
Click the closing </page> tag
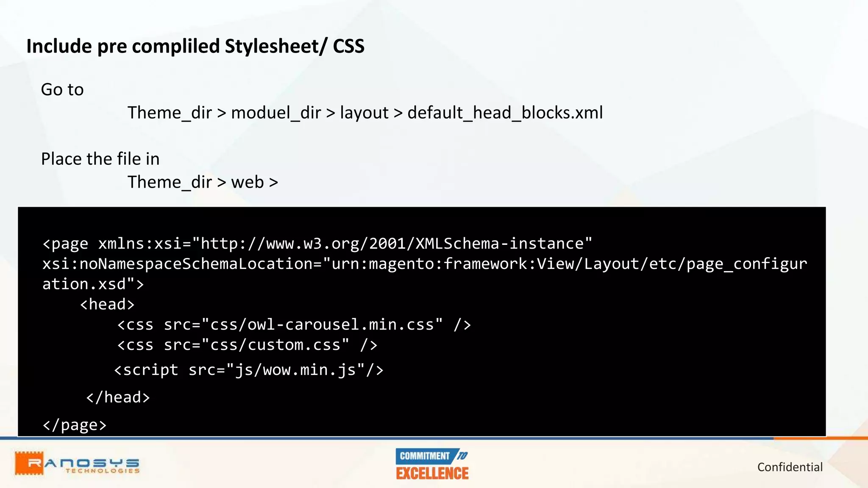75,425
